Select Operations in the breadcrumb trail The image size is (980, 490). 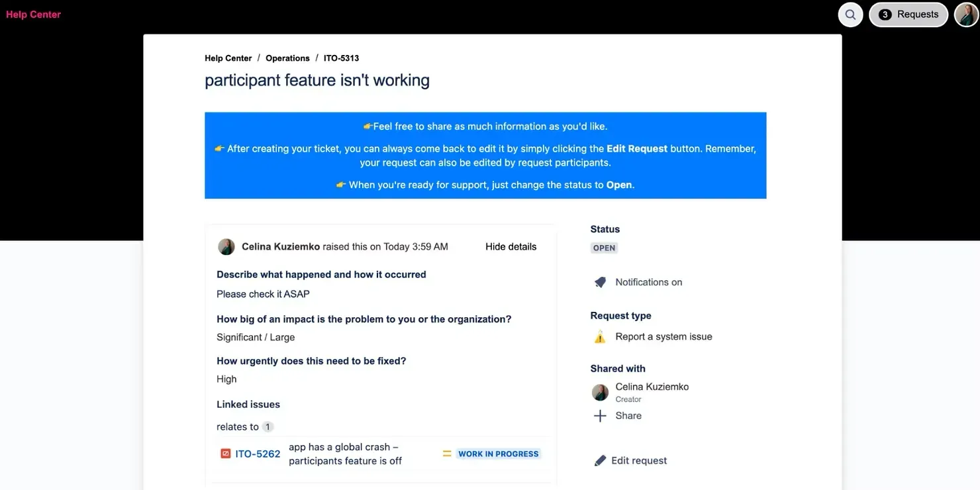[287, 58]
